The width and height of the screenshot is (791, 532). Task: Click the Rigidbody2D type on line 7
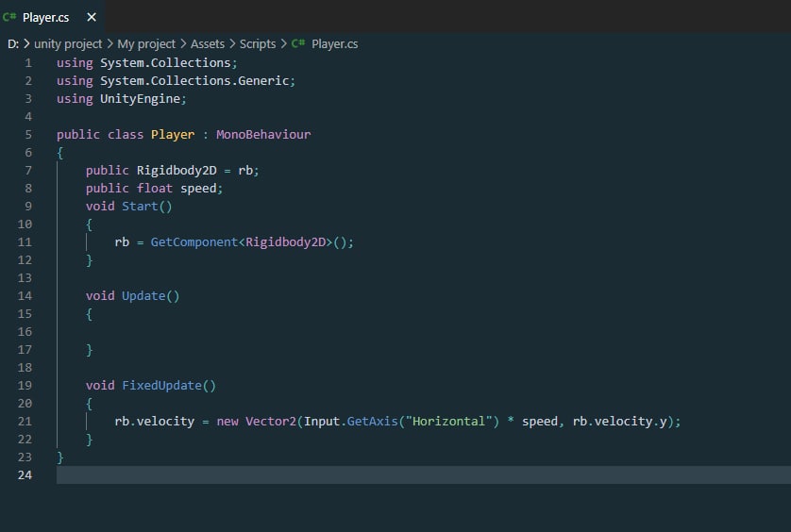tap(177, 171)
